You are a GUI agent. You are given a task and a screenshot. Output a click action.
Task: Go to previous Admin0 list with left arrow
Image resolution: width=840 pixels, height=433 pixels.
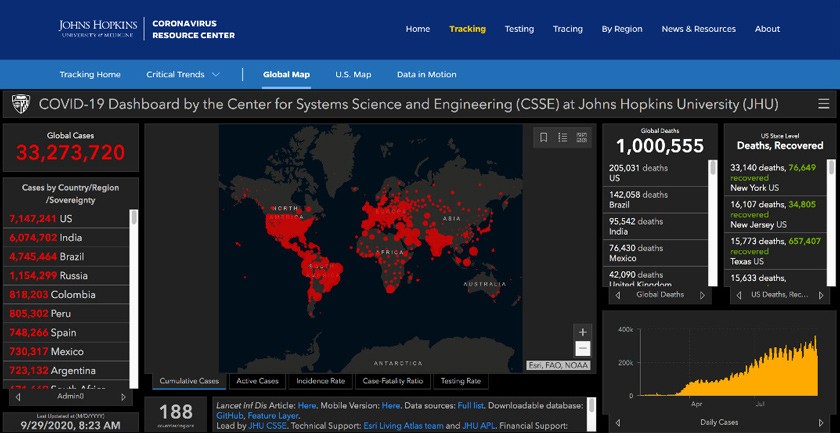coord(18,397)
